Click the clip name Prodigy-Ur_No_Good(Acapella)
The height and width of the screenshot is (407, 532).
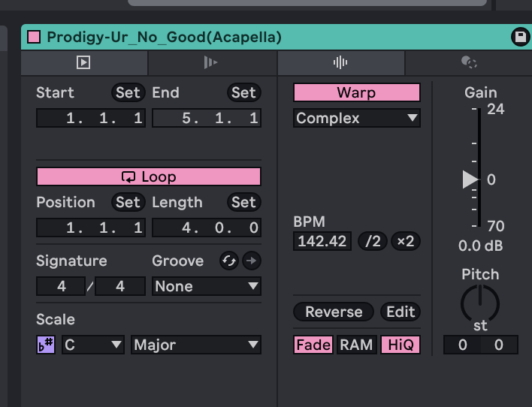(165, 37)
